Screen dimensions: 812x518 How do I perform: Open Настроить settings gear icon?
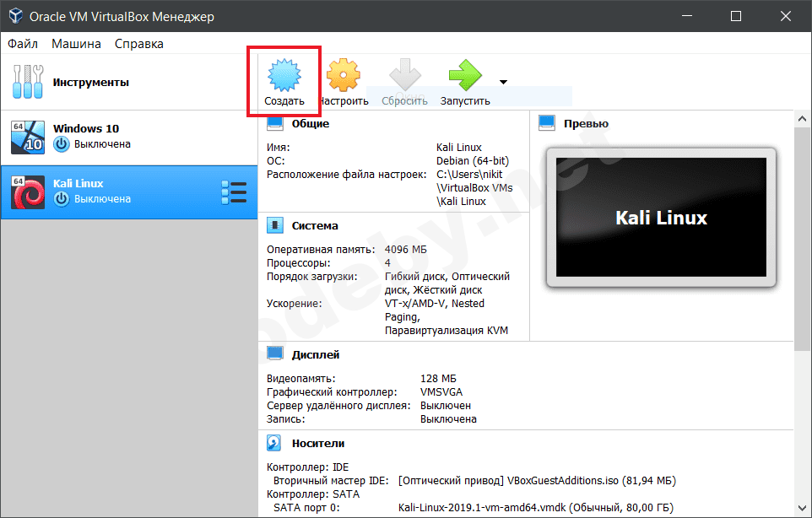click(x=344, y=76)
